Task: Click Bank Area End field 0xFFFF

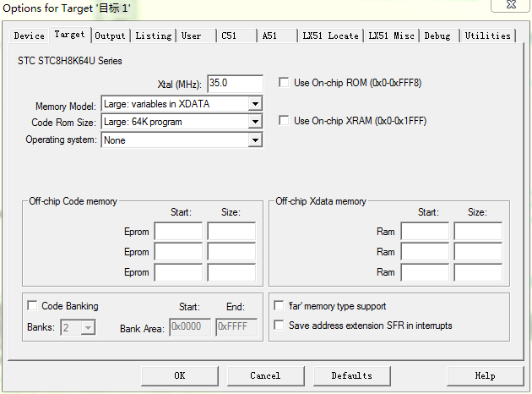Action: 236,327
